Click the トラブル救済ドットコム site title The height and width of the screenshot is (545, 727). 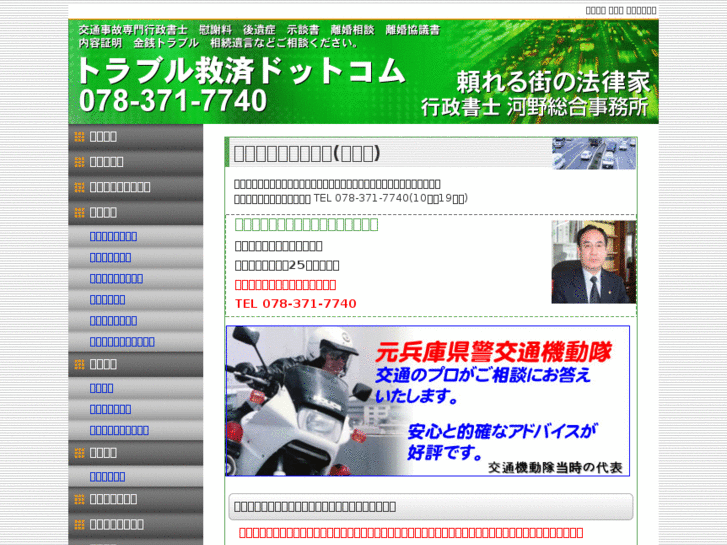coord(241,71)
